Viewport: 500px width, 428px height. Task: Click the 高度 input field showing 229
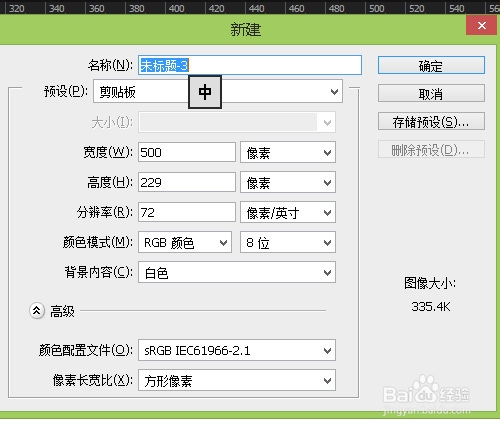click(x=187, y=182)
